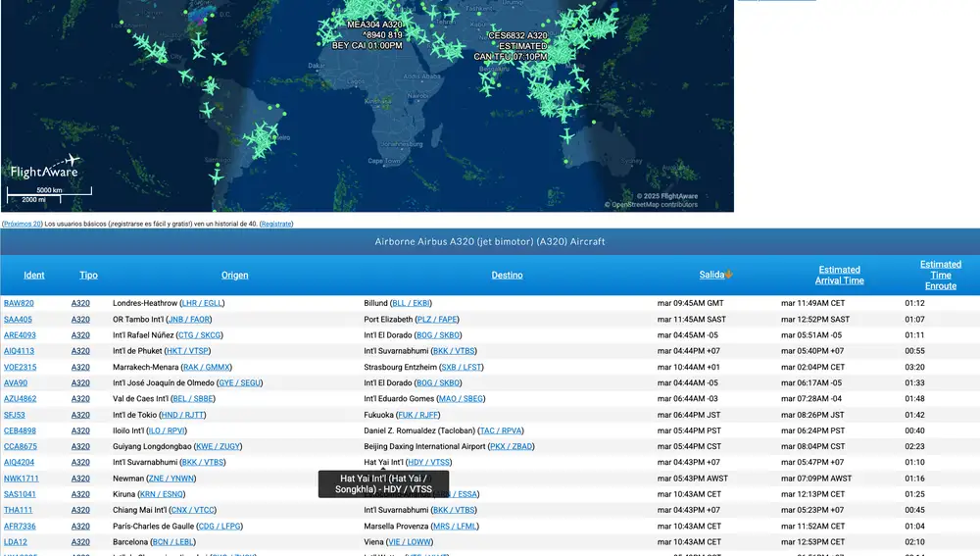
Task: Open the Próximos 20 pagination link
Action: pyautogui.click(x=23, y=224)
